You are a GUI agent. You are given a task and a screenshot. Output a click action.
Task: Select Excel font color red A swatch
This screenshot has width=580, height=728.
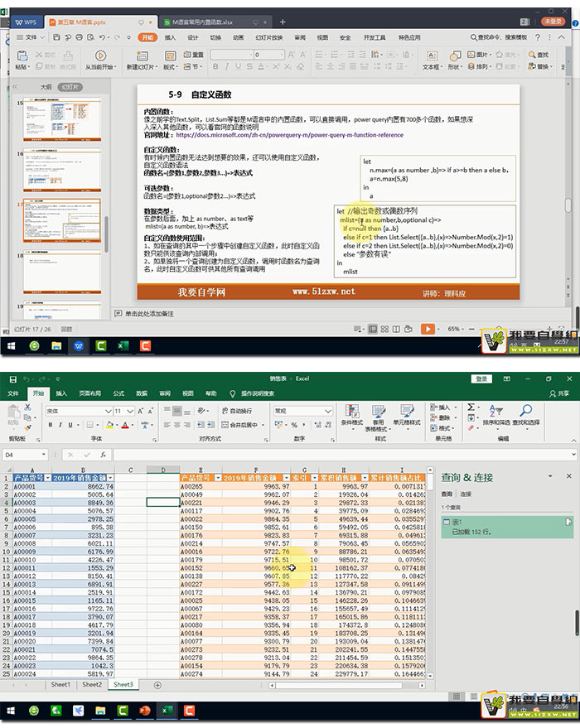point(124,425)
